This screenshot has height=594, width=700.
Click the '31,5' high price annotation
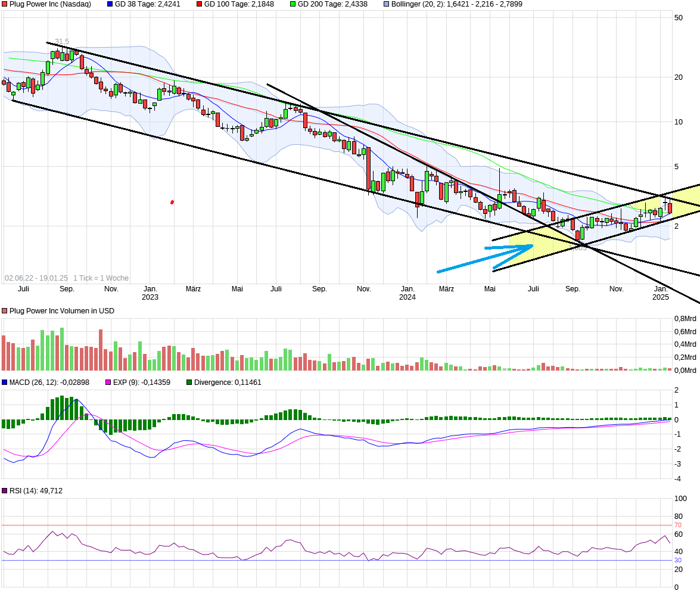62,42
